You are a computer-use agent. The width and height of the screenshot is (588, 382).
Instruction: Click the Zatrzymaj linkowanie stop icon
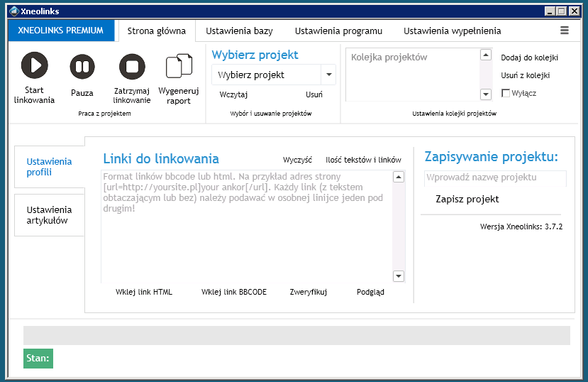132,67
